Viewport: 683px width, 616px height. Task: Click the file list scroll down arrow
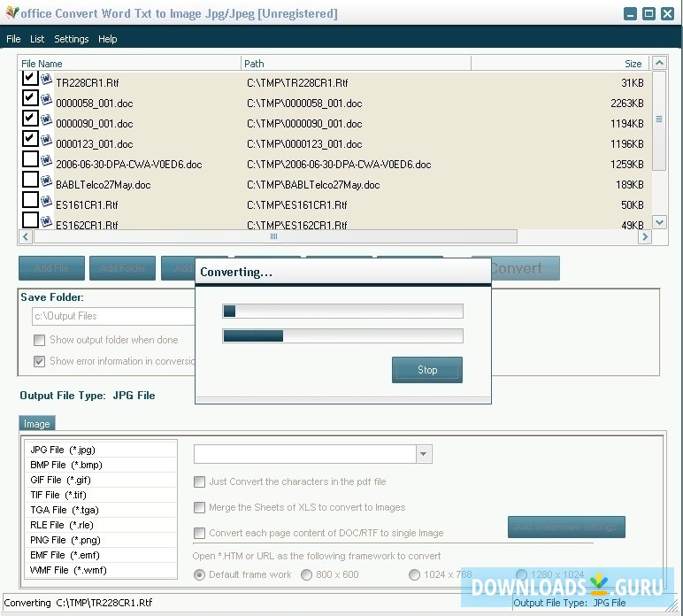click(659, 222)
